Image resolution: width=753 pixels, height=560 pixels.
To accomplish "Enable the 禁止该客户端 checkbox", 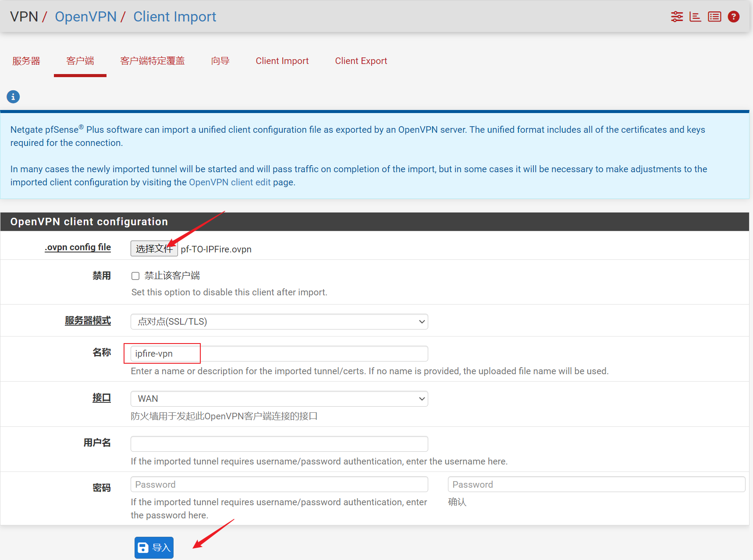I will (x=135, y=276).
